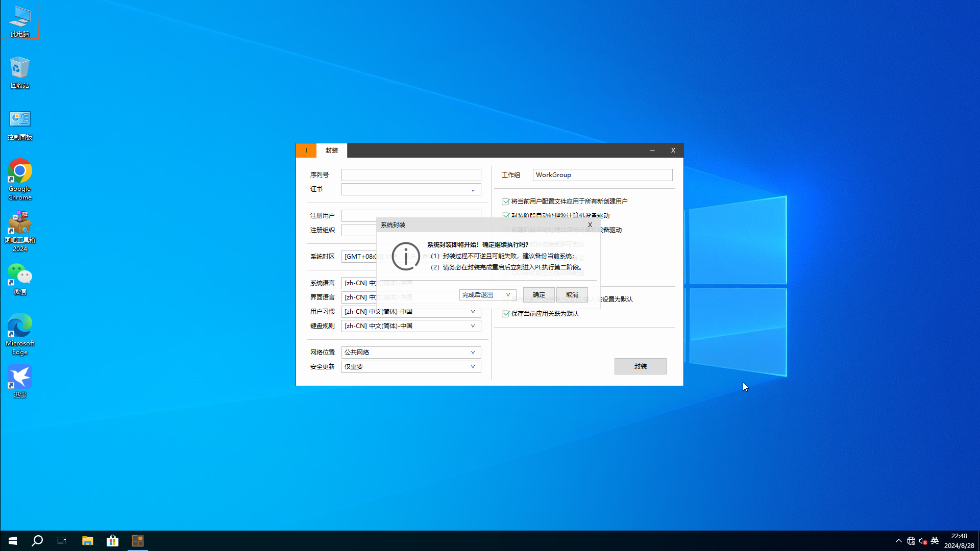Switch the 英 input method indicator
Viewport: 980px width, 551px height.
click(x=935, y=541)
